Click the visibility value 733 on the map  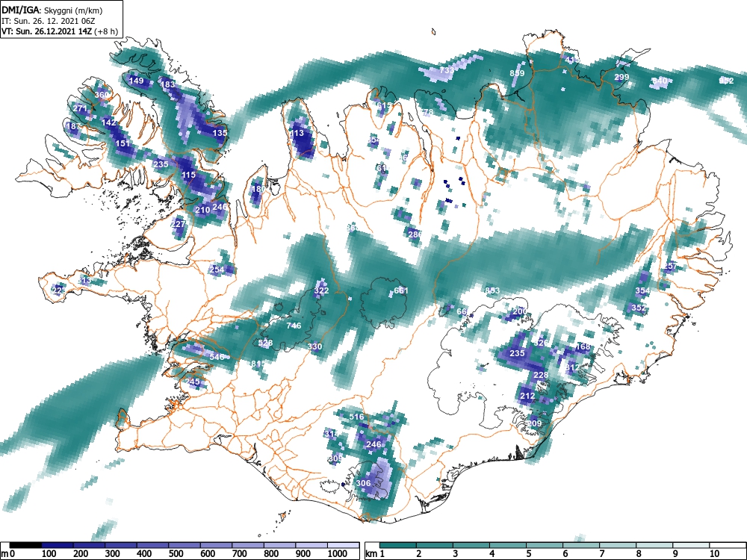click(x=447, y=70)
